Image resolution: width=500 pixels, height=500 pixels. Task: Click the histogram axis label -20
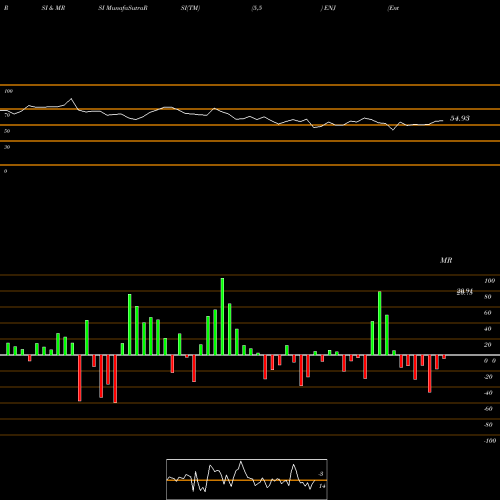click(x=488, y=377)
